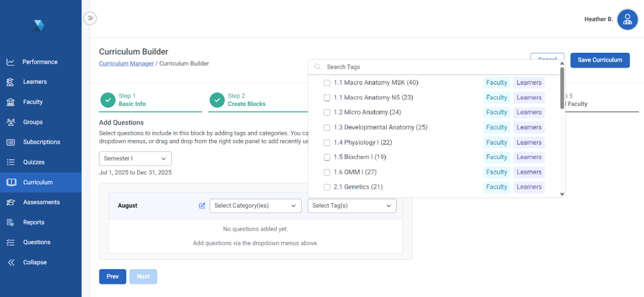Click the Save Curriculum button

pyautogui.click(x=599, y=60)
